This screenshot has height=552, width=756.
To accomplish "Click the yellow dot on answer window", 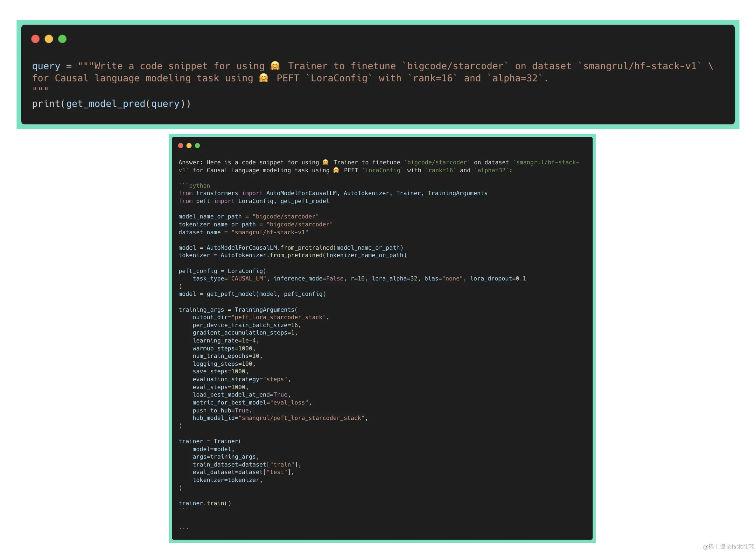I will 189,145.
